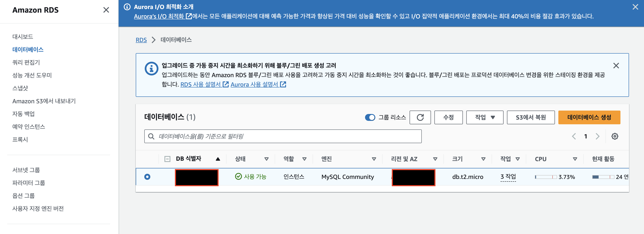
Task: Sort by the 엔진 column arrow
Action: point(374,159)
